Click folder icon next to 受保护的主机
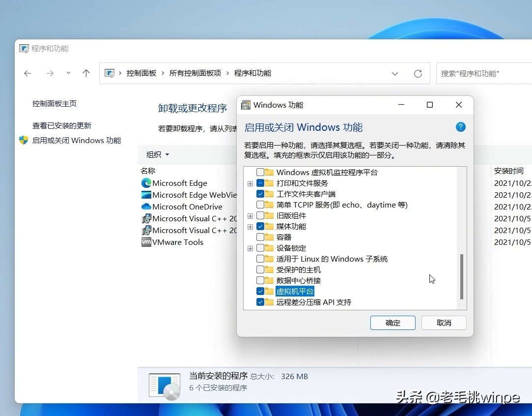This screenshot has height=416, width=532. point(269,269)
